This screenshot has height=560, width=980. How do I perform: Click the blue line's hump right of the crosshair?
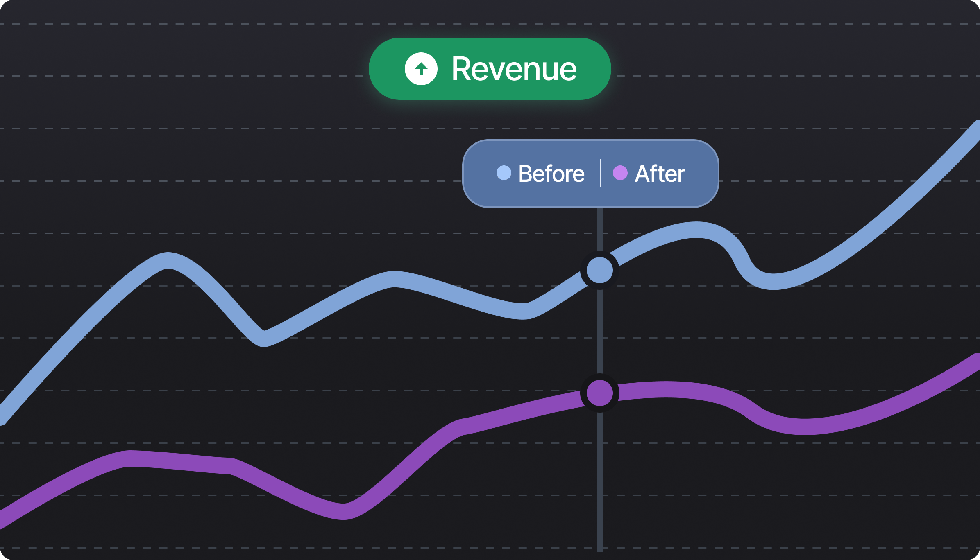pyautogui.click(x=696, y=230)
